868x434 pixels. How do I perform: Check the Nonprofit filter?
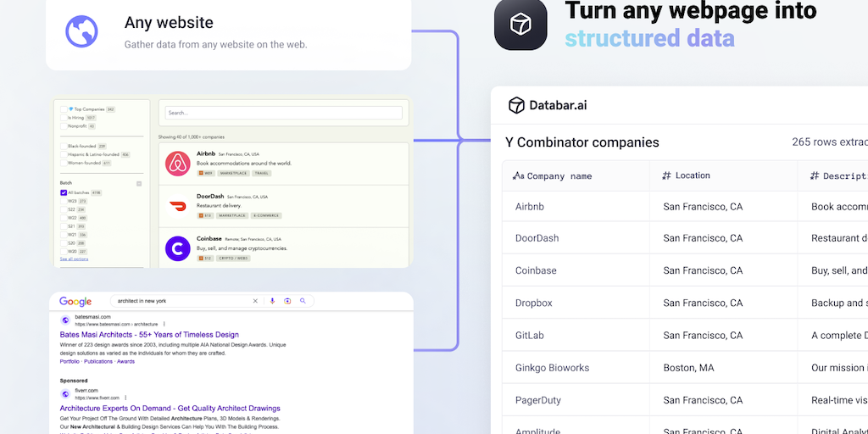(x=64, y=126)
